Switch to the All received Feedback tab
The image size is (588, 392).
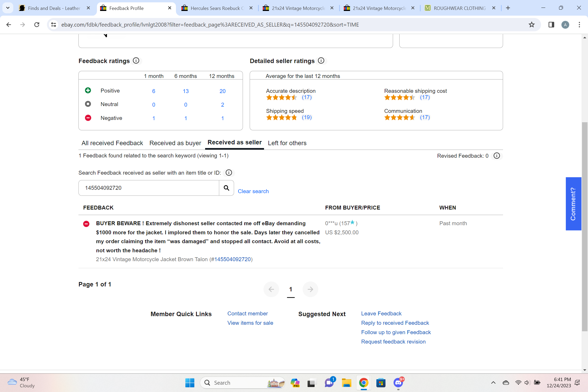click(x=112, y=143)
